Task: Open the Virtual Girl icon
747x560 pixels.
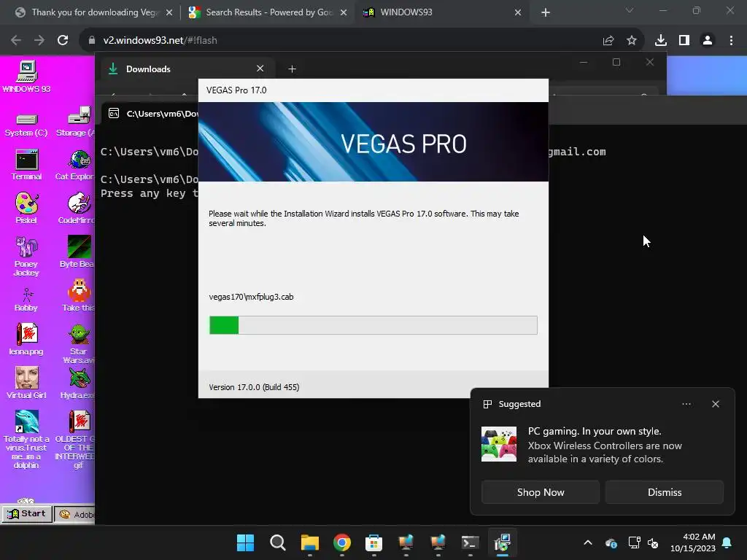Action: [x=26, y=383]
